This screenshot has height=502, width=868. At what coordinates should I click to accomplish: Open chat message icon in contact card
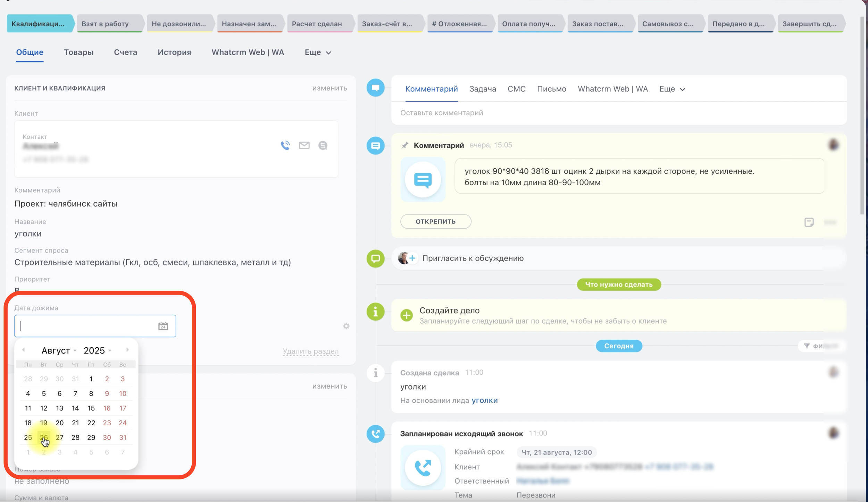pyautogui.click(x=323, y=145)
